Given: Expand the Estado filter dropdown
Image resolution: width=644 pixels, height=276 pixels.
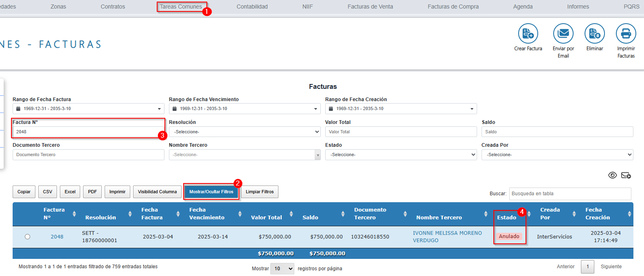Looking at the screenshot, I should (x=401, y=155).
